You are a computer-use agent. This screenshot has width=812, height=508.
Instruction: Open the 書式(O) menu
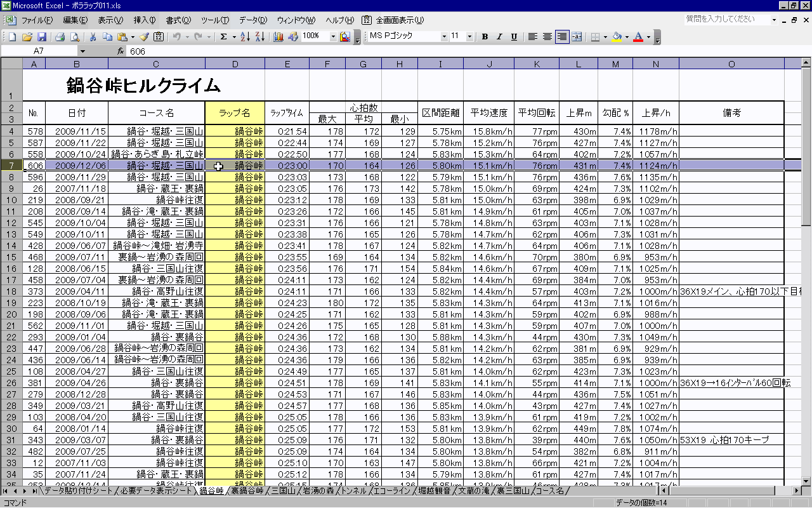(178, 20)
